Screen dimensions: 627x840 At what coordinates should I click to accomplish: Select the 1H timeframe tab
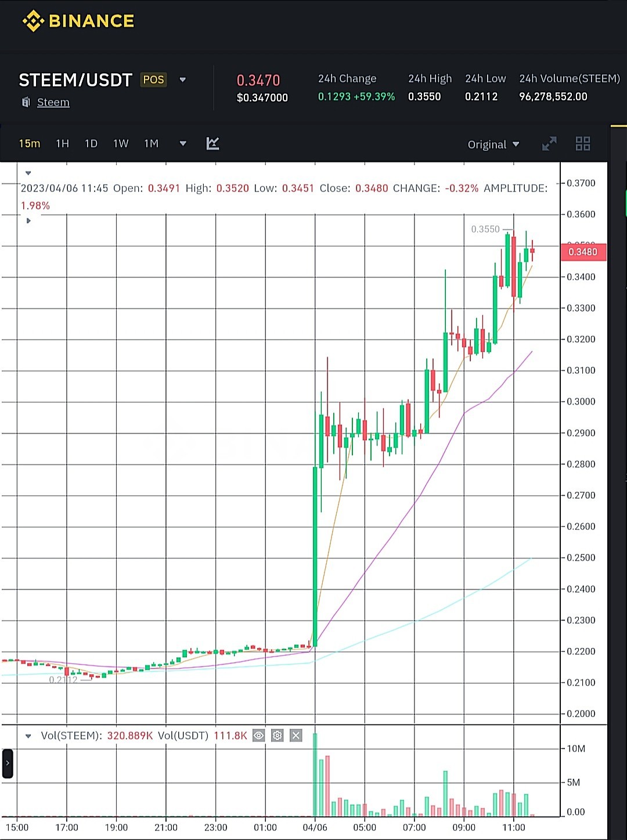click(x=62, y=143)
